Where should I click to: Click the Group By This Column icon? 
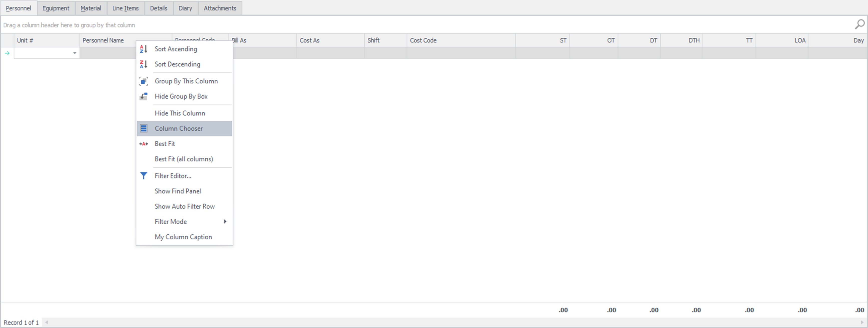pos(143,81)
